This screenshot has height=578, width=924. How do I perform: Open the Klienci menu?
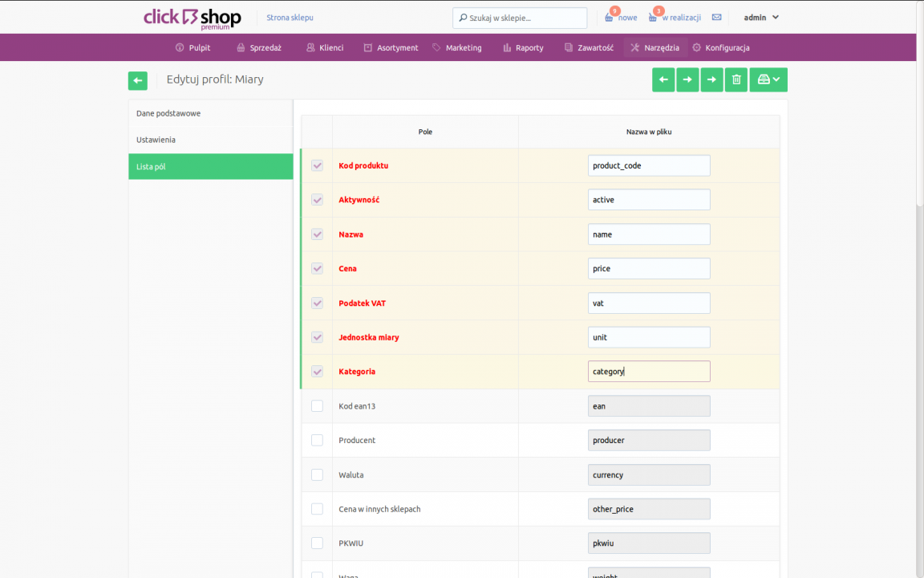pyautogui.click(x=325, y=48)
